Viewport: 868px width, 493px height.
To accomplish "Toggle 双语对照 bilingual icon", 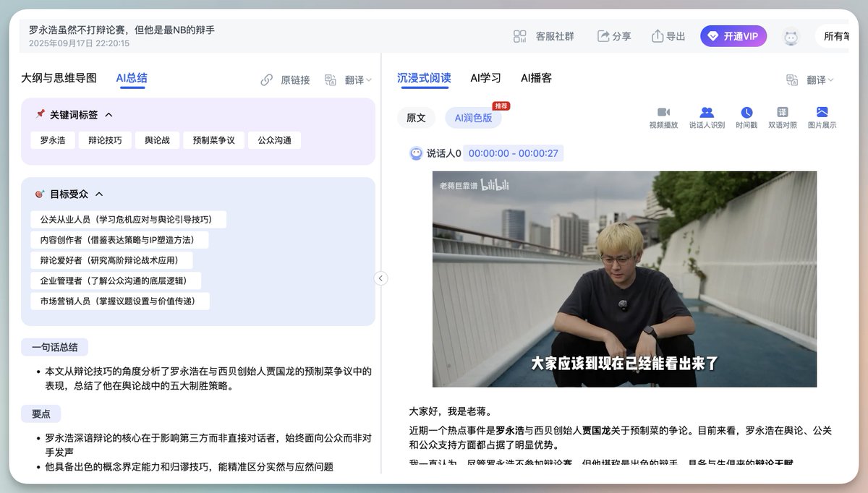I will (783, 112).
